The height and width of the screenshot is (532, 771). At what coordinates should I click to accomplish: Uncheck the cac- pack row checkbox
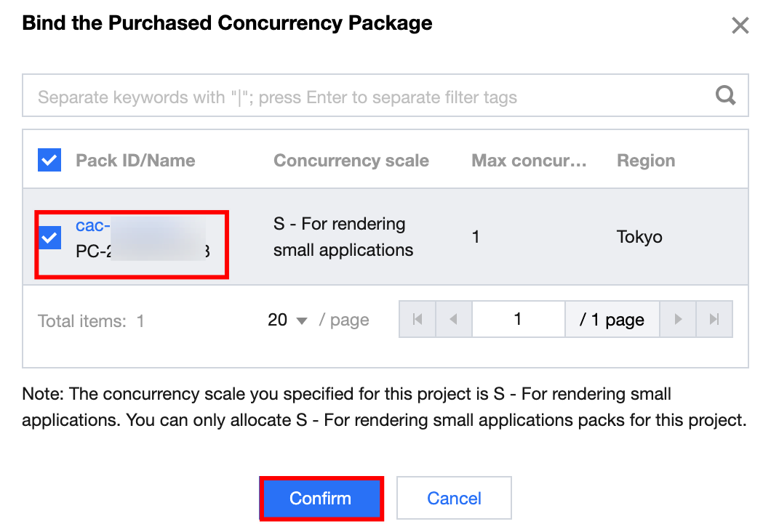49,237
